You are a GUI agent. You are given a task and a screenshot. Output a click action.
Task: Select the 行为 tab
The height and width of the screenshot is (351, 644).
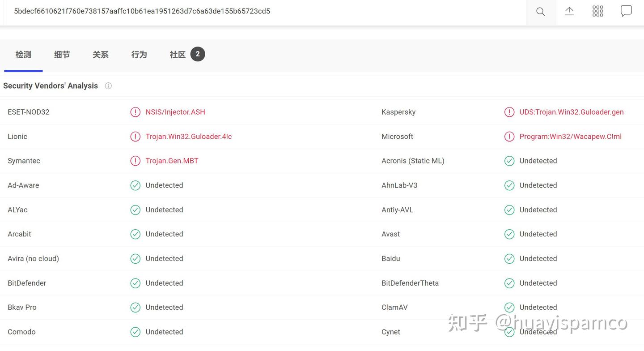(139, 55)
